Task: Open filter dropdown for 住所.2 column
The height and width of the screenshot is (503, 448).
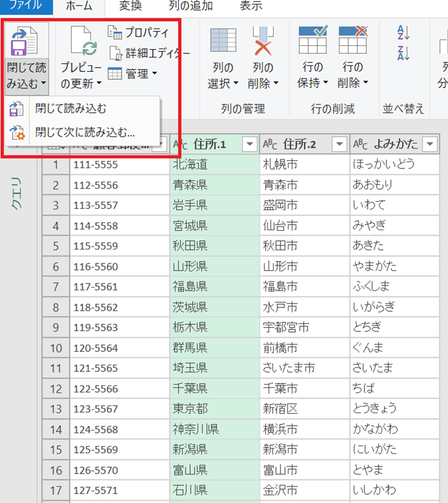Action: click(x=340, y=144)
